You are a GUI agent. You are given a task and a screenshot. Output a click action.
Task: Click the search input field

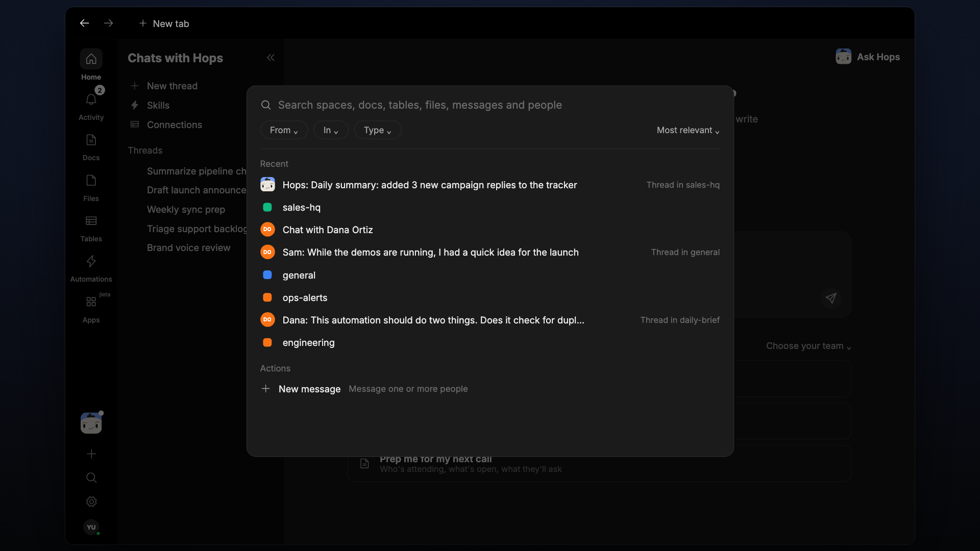[x=490, y=105]
